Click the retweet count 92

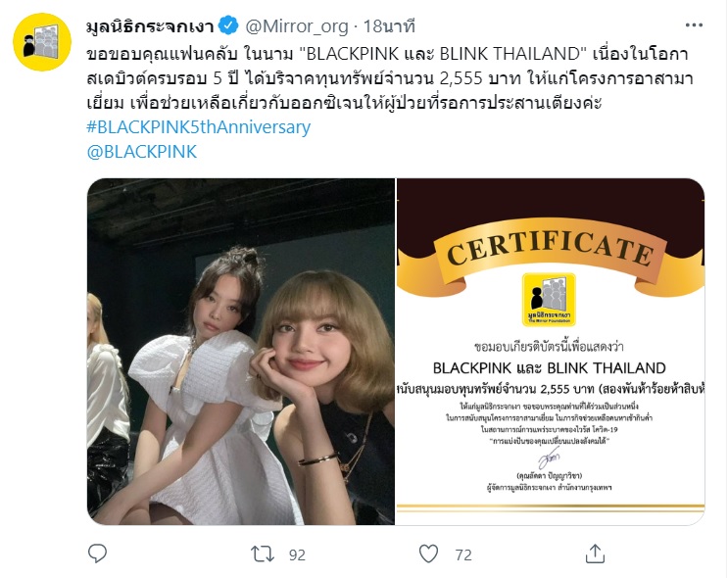pos(297,554)
